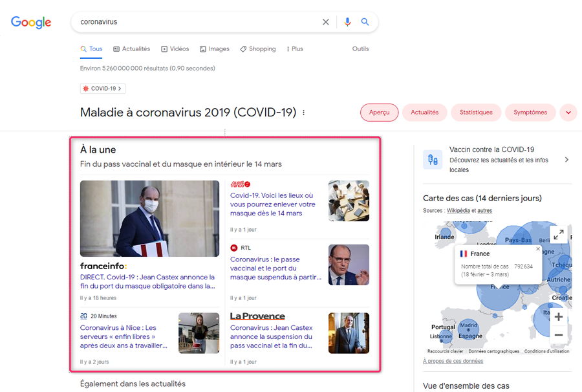
Task: Open Vaccin contre la COVID-19 card
Action: pos(497,160)
